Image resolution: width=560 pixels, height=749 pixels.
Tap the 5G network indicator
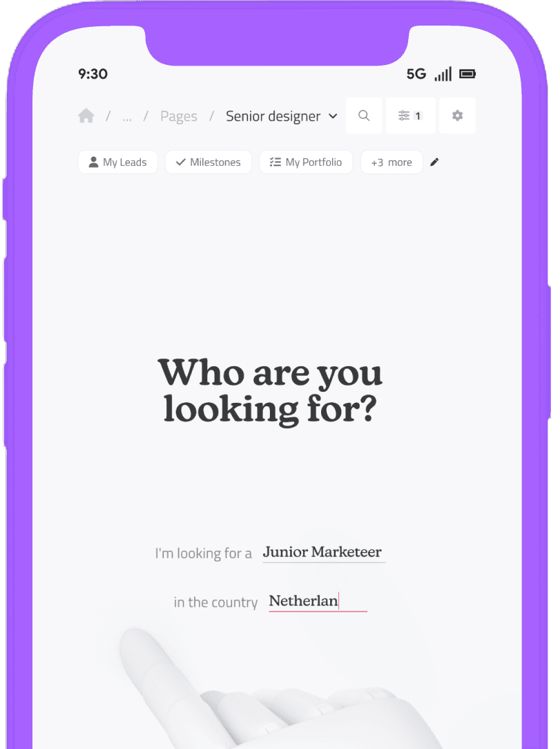(416, 74)
